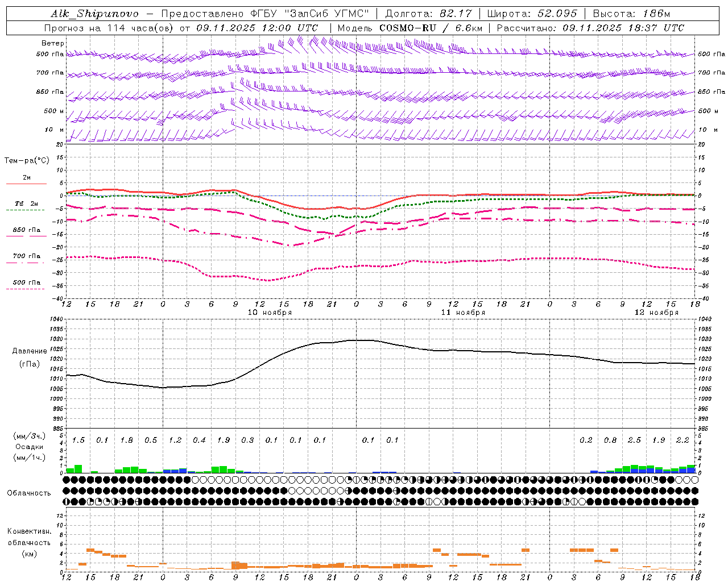Click the 'Td 2м' dew point legend label

(27, 203)
